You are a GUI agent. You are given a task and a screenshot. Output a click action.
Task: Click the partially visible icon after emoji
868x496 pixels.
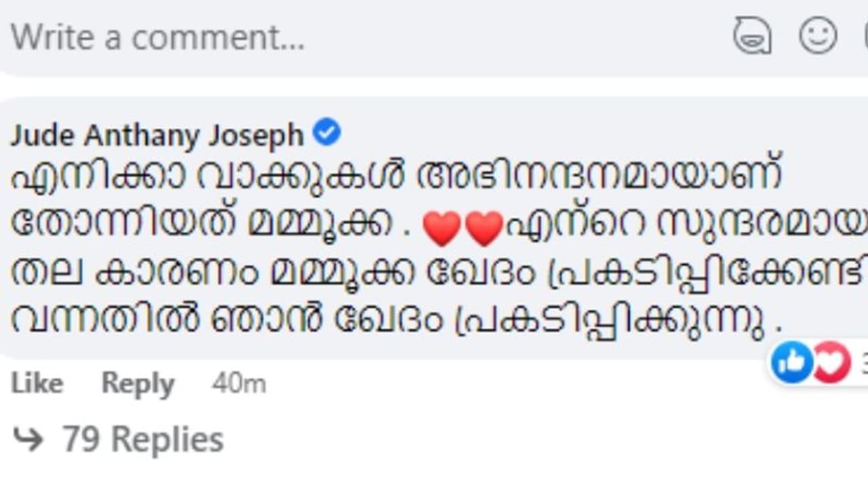point(865,35)
